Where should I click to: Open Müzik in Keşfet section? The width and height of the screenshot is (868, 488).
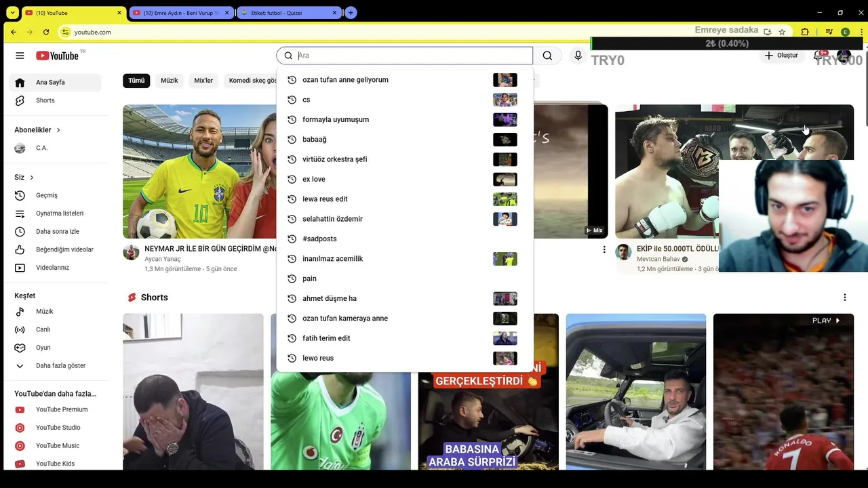pos(55,311)
